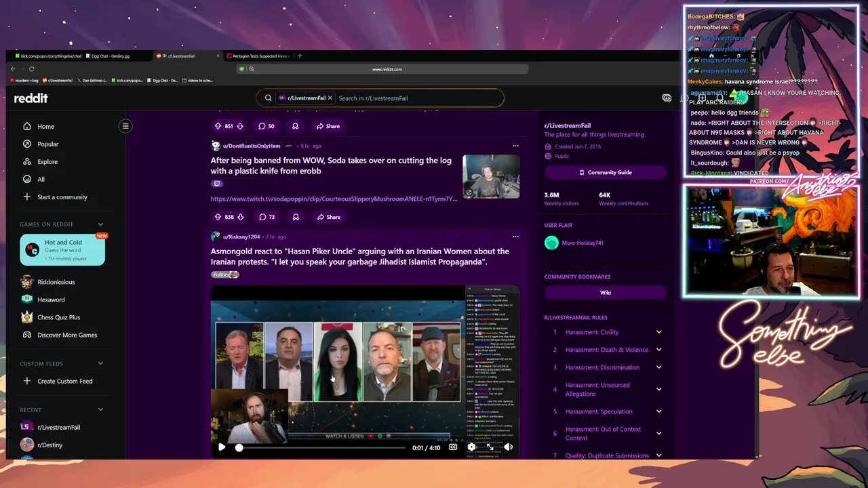Toggle closed captions on the video
Viewport: 868px width, 488px height.
[453, 447]
